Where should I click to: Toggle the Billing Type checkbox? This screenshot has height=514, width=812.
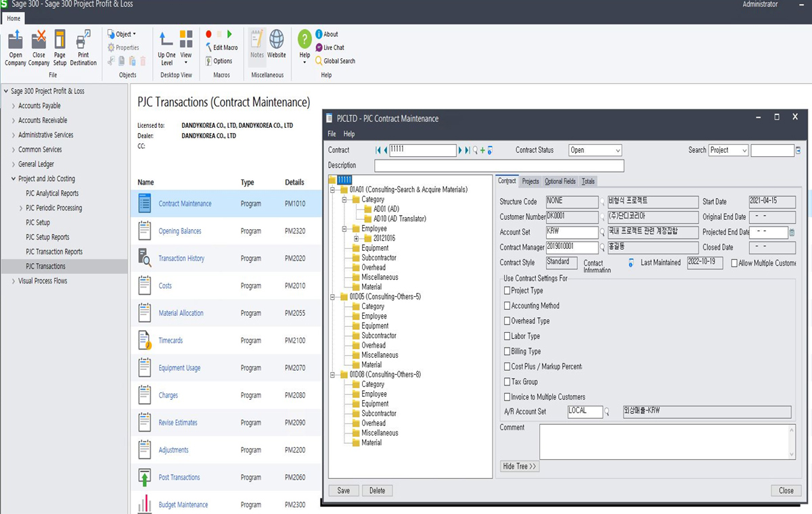(507, 352)
